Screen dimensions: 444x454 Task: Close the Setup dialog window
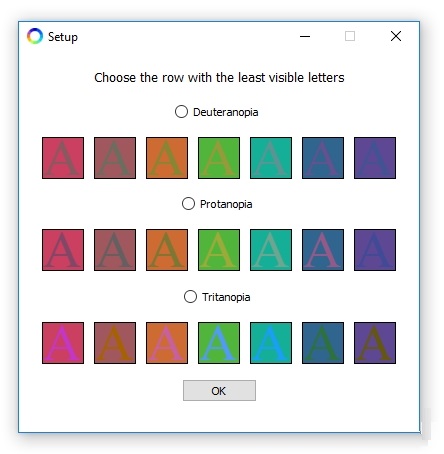[x=396, y=36]
